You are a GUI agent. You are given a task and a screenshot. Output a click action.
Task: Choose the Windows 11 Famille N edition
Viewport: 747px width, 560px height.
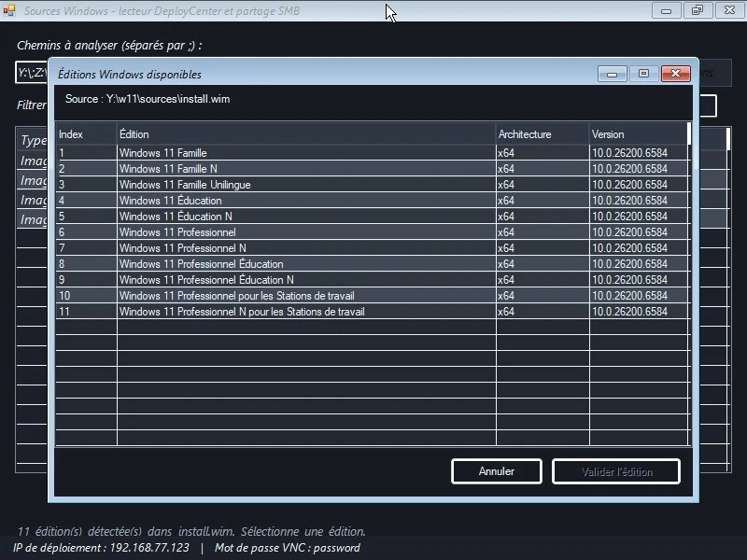pos(372,169)
